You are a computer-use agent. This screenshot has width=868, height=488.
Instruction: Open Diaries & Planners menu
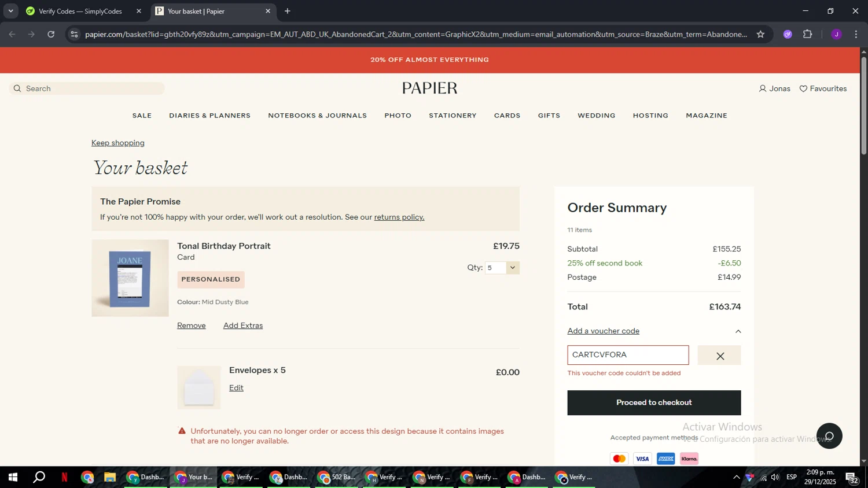(x=210, y=116)
